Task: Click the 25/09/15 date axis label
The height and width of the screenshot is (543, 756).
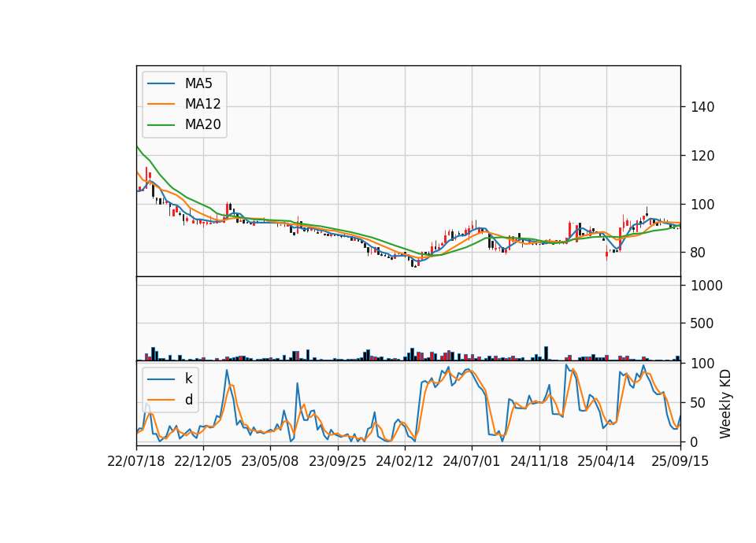Action: point(680,461)
